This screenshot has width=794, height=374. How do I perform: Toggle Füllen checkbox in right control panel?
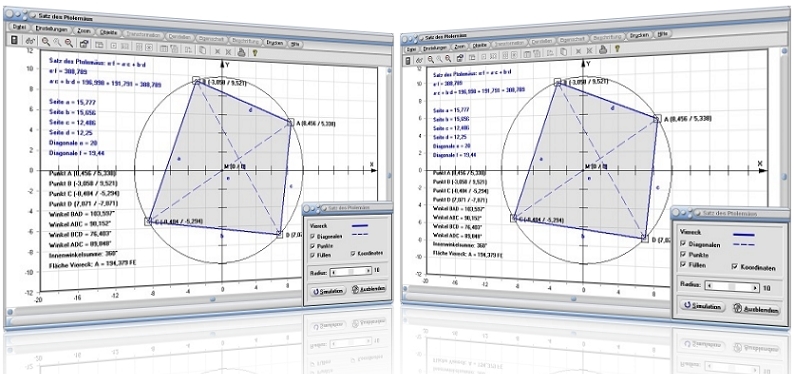tap(683, 264)
